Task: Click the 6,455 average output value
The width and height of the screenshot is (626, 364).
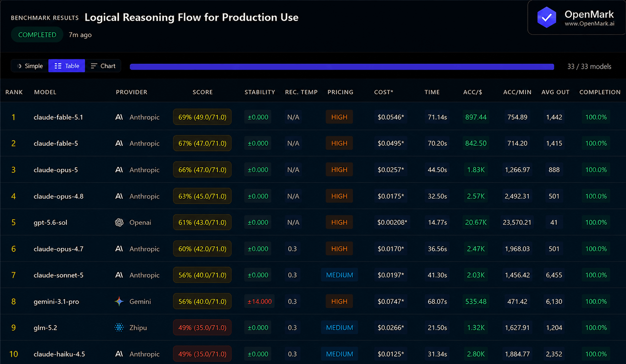Action: point(554,275)
